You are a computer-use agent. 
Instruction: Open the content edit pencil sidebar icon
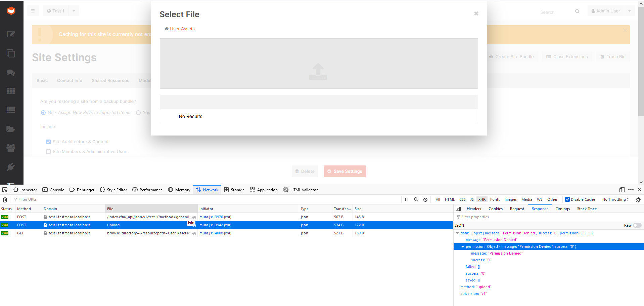coord(11,34)
